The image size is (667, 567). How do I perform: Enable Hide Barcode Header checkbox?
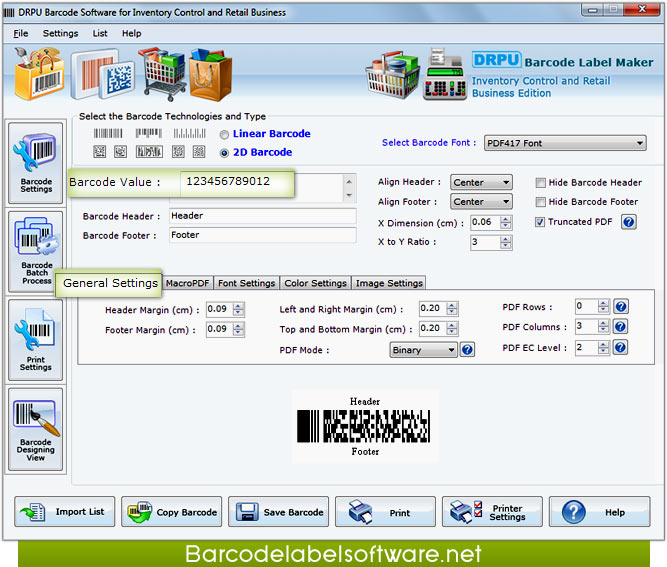(x=540, y=183)
